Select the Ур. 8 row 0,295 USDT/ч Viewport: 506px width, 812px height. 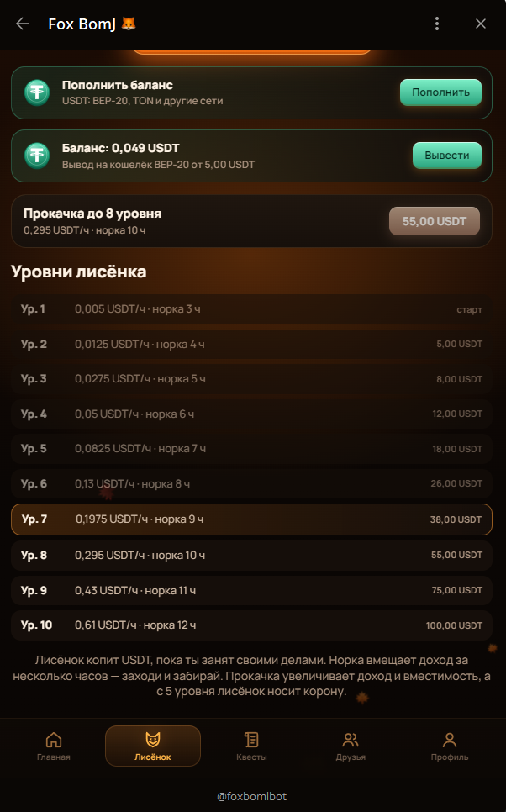point(251,555)
